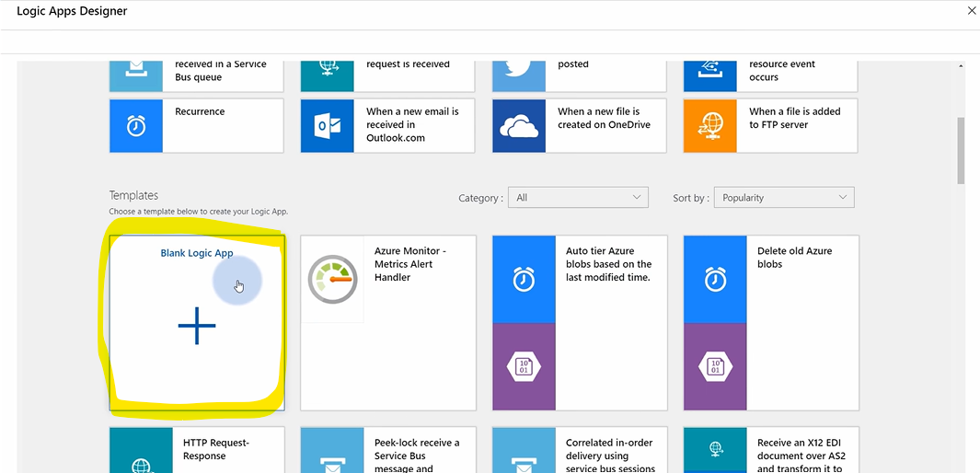
Task: Select Delete old Azure blobs template title
Action: [794, 258]
